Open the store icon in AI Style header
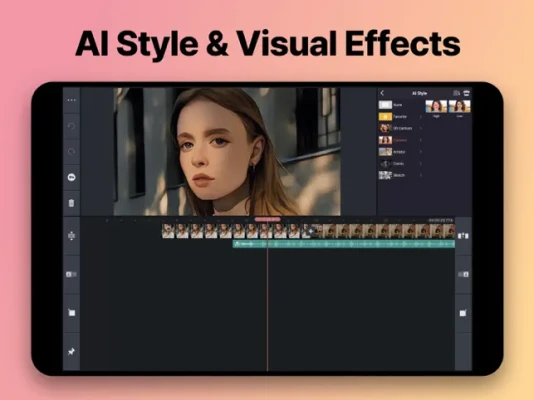This screenshot has width=534, height=400. click(467, 93)
